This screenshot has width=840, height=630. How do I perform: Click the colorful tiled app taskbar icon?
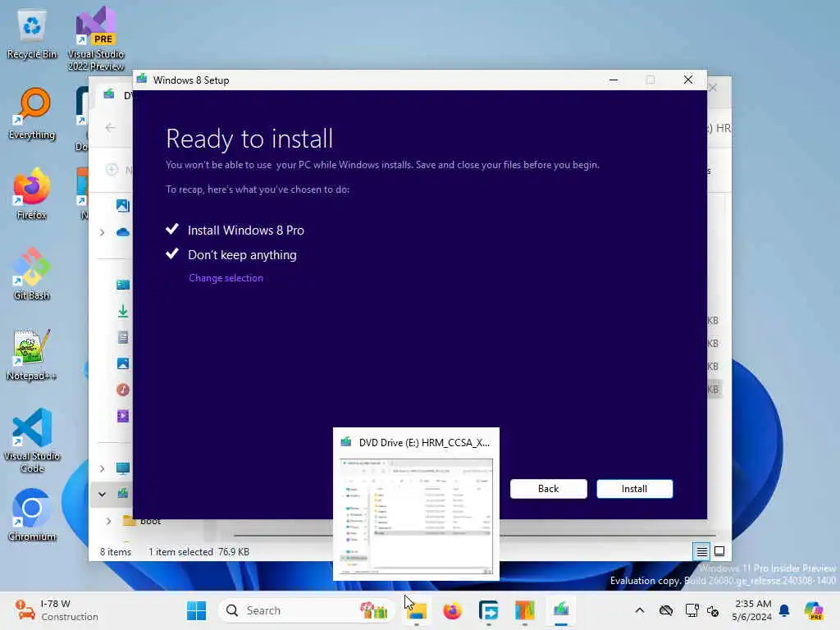[524, 610]
